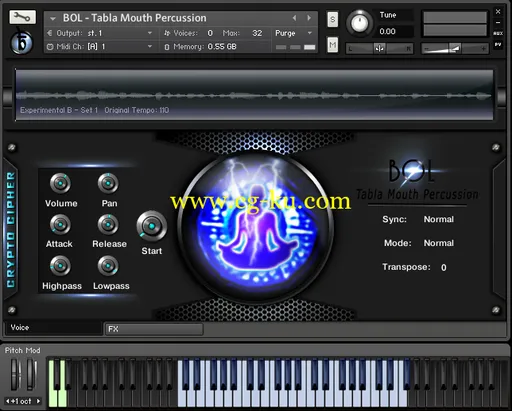
Task: Click the Release knob
Action: (108, 225)
